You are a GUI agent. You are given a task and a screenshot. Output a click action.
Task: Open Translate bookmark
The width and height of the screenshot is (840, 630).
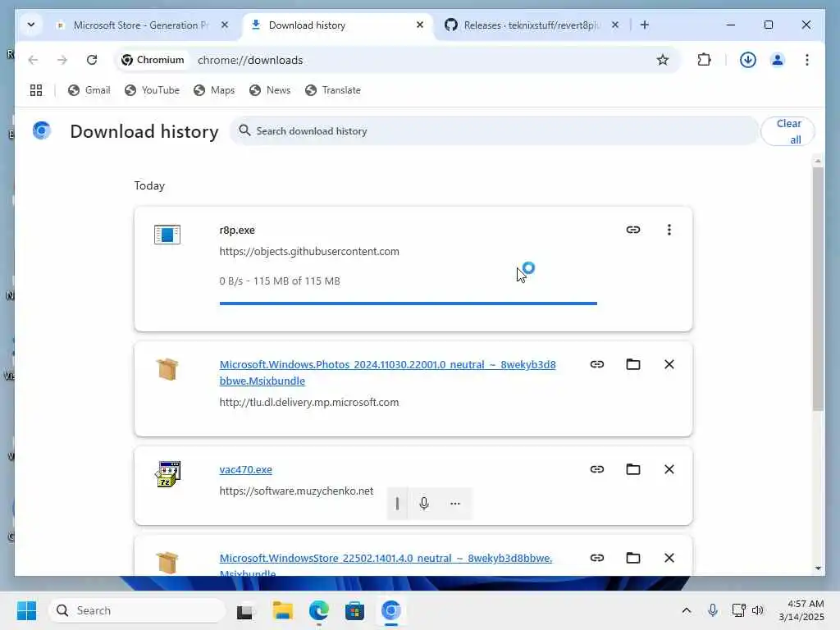[333, 90]
